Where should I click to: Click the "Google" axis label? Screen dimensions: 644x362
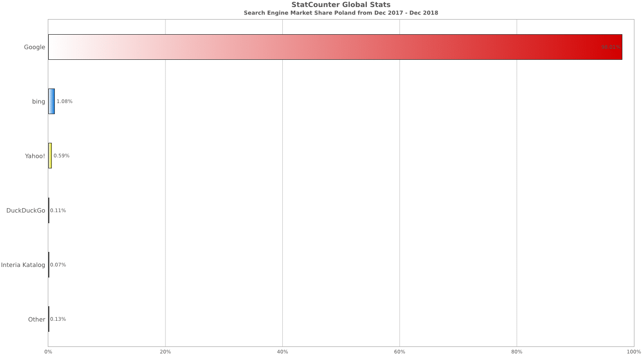(x=35, y=47)
